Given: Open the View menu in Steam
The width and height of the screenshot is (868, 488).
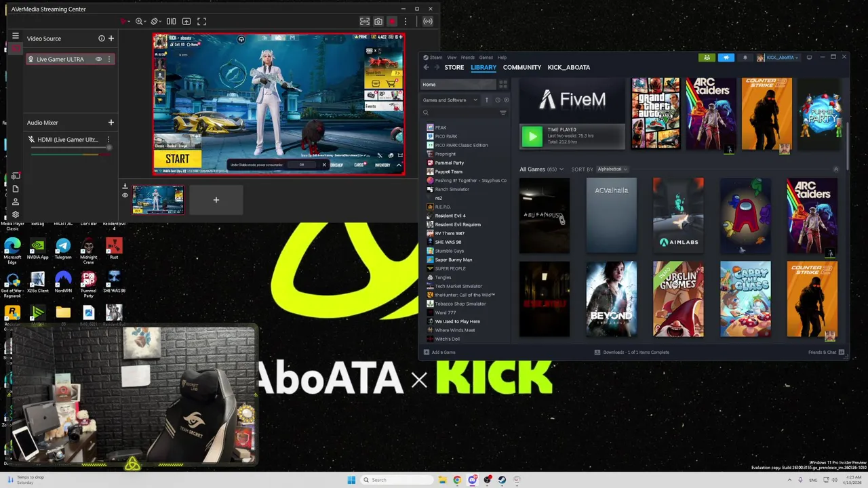Looking at the screenshot, I should click(x=452, y=58).
